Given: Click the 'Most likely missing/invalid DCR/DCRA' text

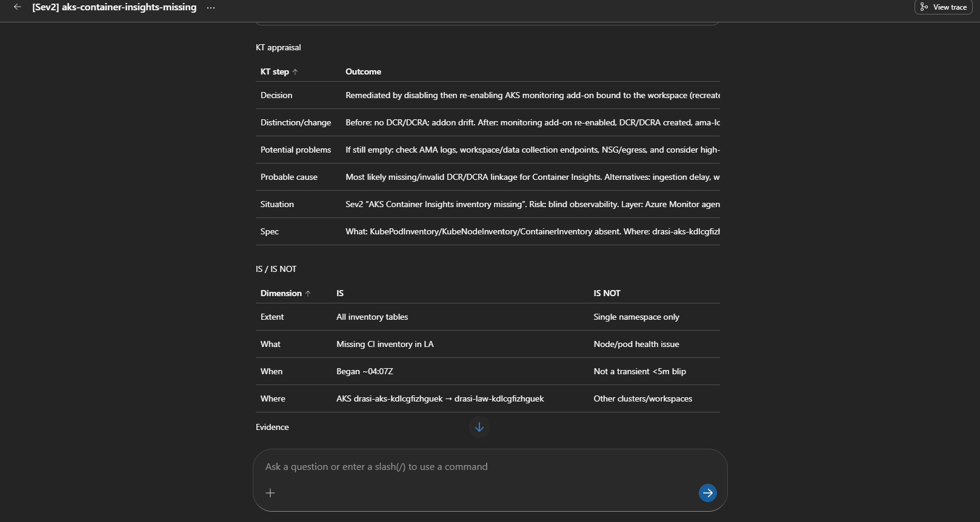Looking at the screenshot, I should tap(533, 177).
